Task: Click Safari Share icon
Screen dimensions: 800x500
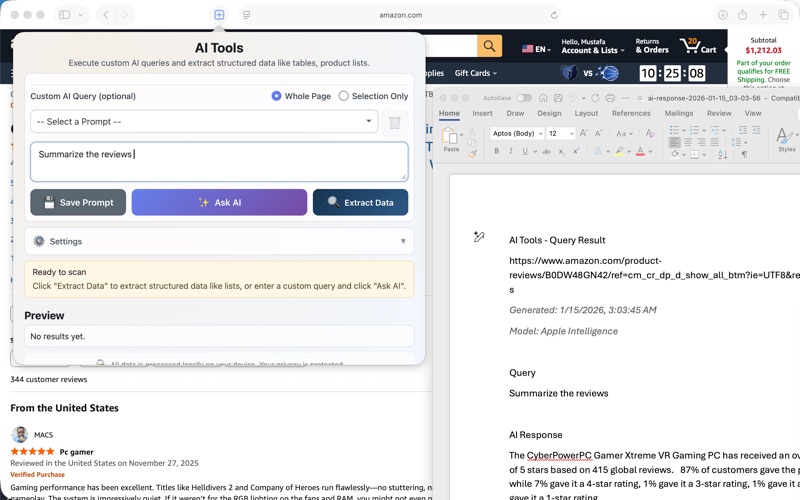Action: 742,15
